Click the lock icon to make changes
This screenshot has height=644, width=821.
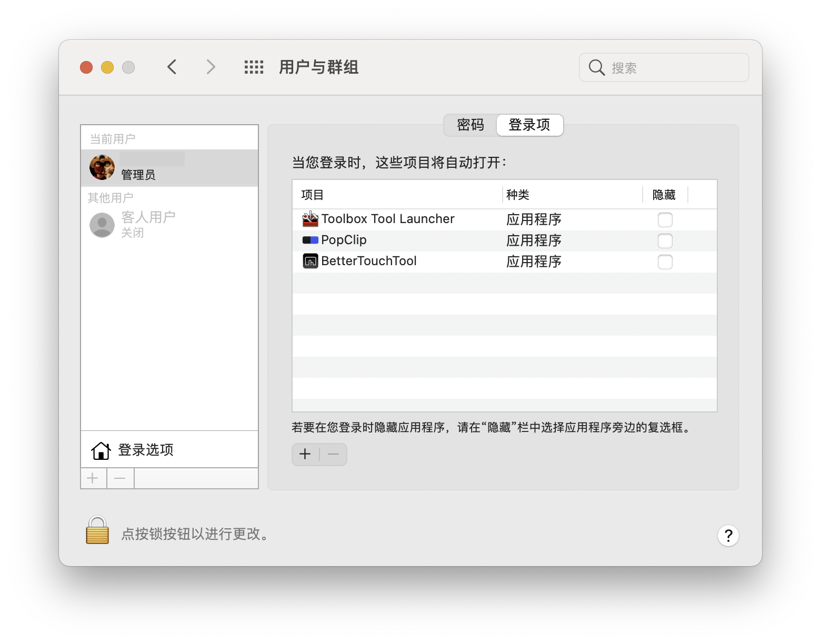97,530
